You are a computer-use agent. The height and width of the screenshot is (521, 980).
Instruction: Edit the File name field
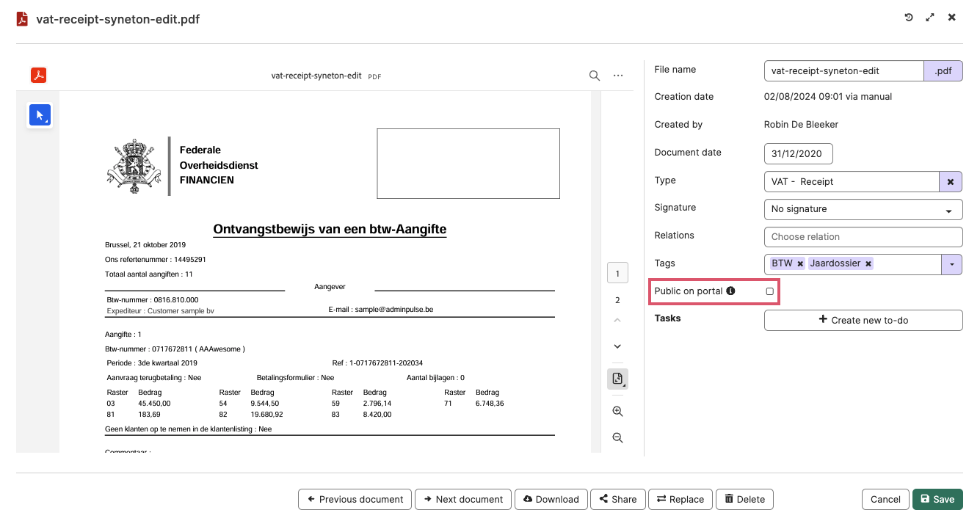point(843,71)
